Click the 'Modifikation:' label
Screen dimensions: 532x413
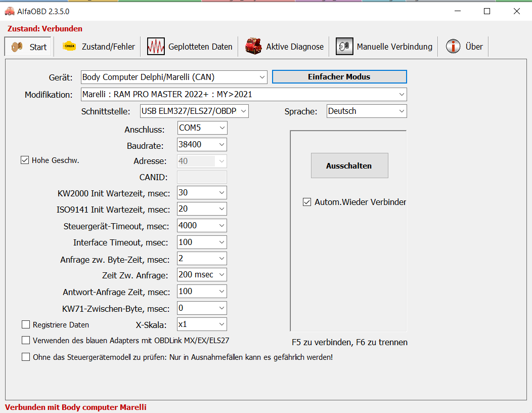click(49, 95)
